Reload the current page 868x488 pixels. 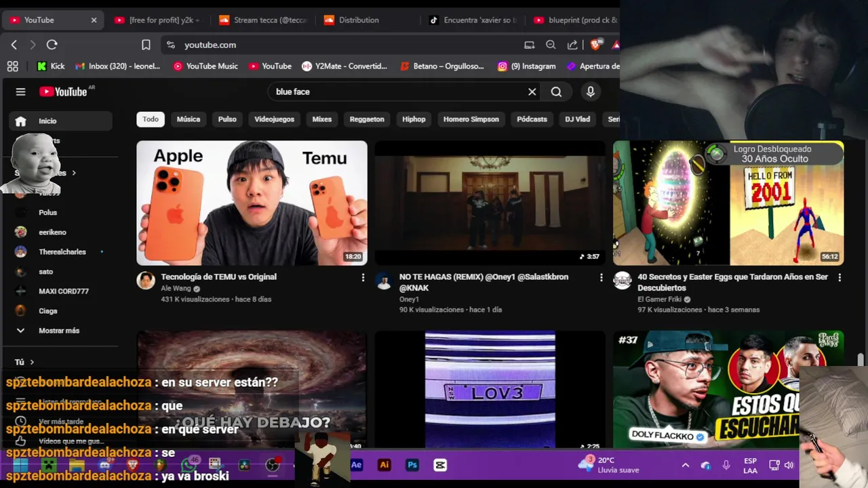(x=52, y=45)
